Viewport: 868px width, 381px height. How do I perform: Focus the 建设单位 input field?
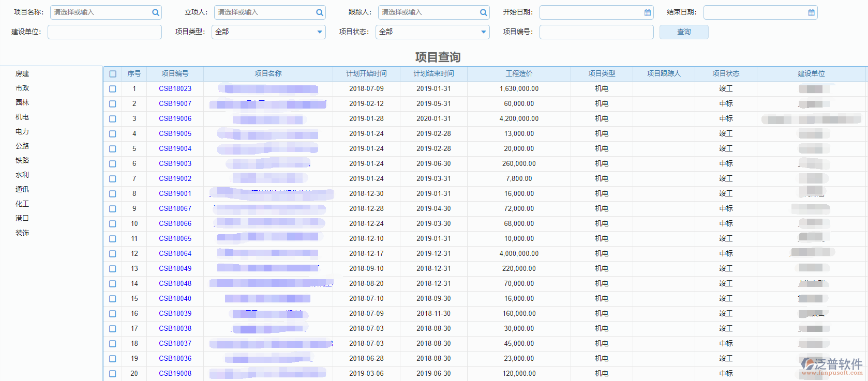(x=104, y=32)
